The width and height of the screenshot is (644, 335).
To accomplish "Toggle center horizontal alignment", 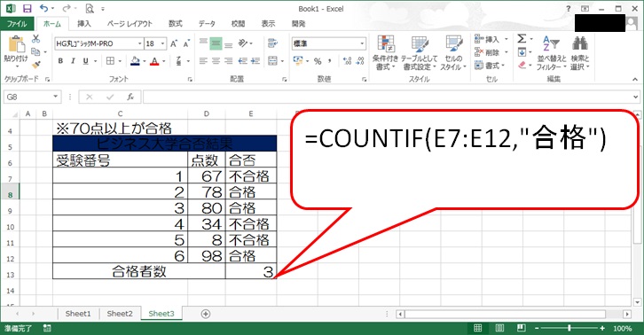I will tap(216, 61).
